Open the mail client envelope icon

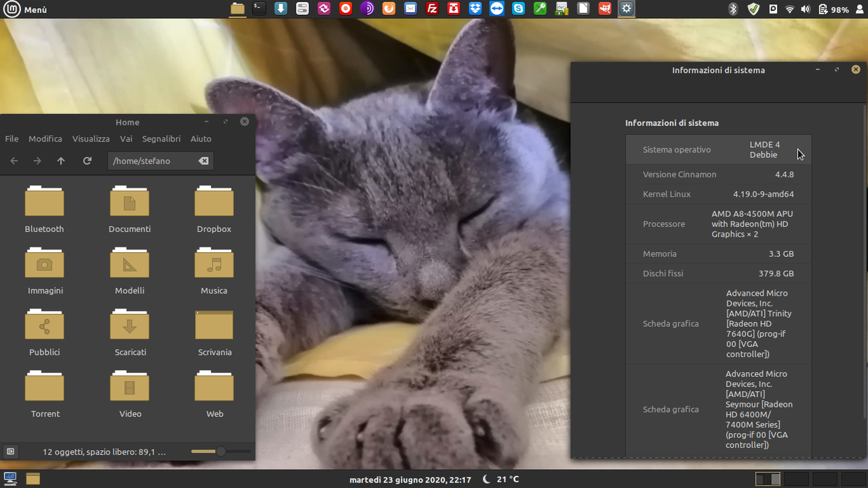tap(410, 9)
